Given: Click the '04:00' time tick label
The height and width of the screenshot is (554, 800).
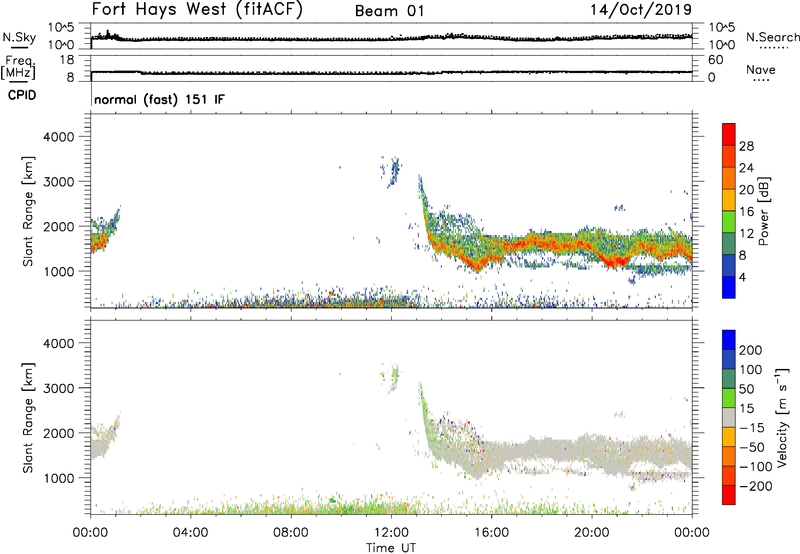Looking at the screenshot, I should (190, 533).
